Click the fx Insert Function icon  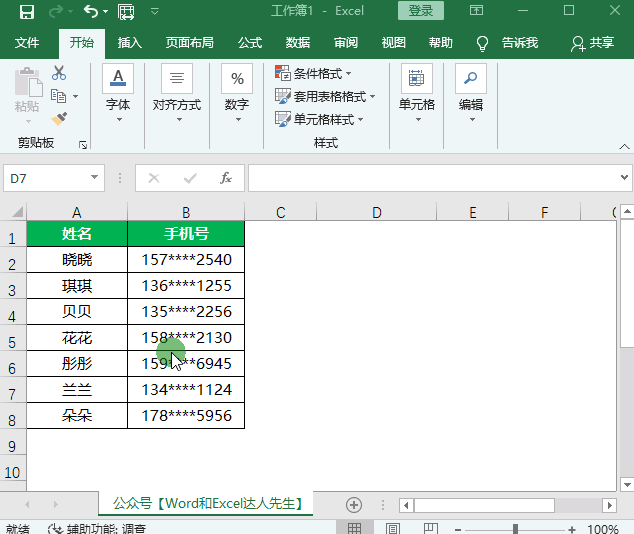[x=226, y=178]
